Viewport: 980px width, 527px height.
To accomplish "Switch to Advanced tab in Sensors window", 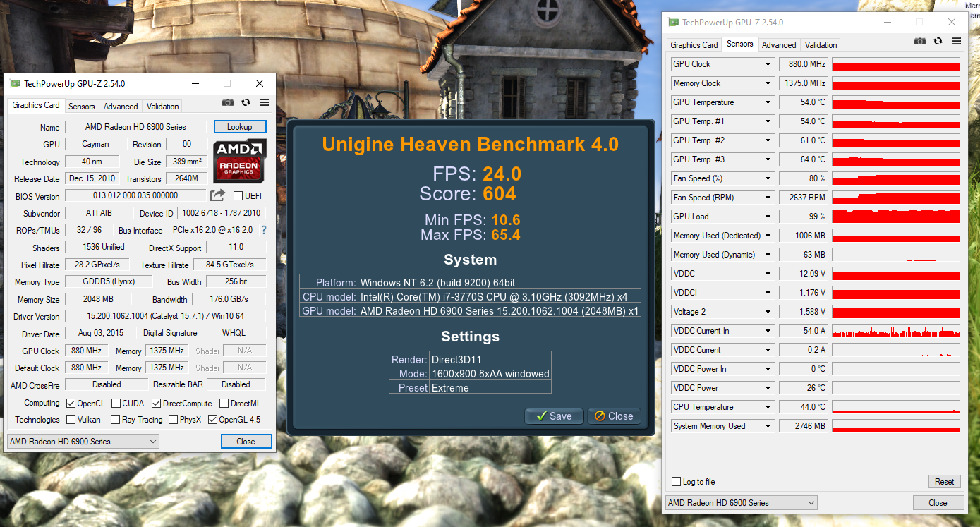I will [779, 45].
